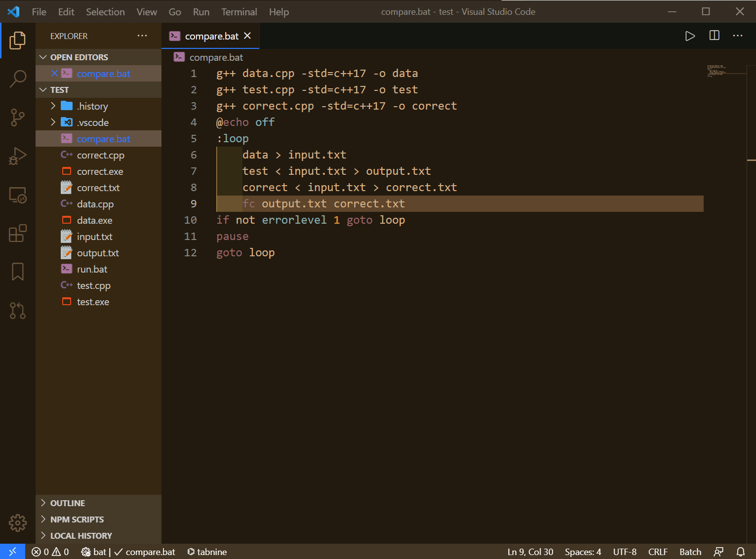Collapse the OPEN EDITORS section
The width and height of the screenshot is (756, 559).
[x=98, y=57]
